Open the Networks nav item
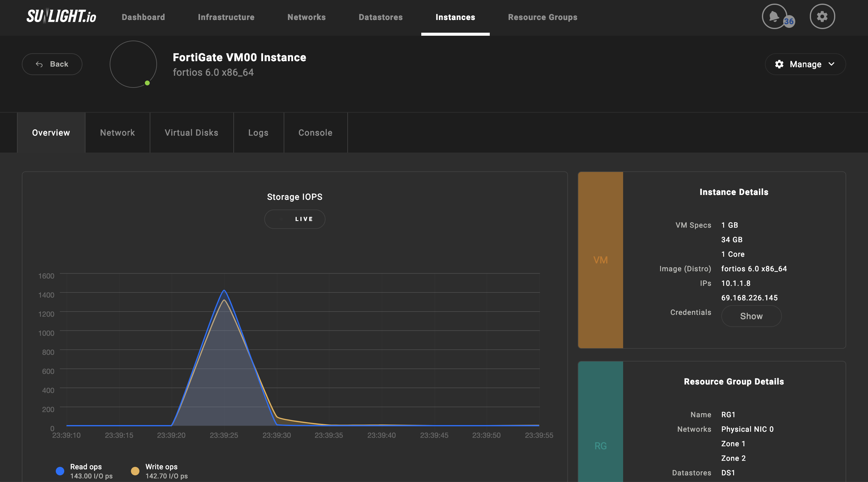Screen dimensions: 868x482 coord(306,17)
